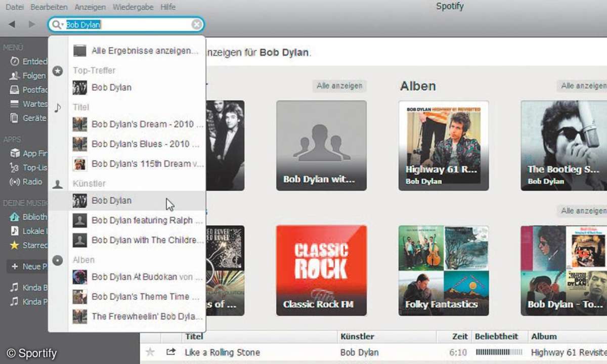Open the Wiedergabe menu

(133, 7)
